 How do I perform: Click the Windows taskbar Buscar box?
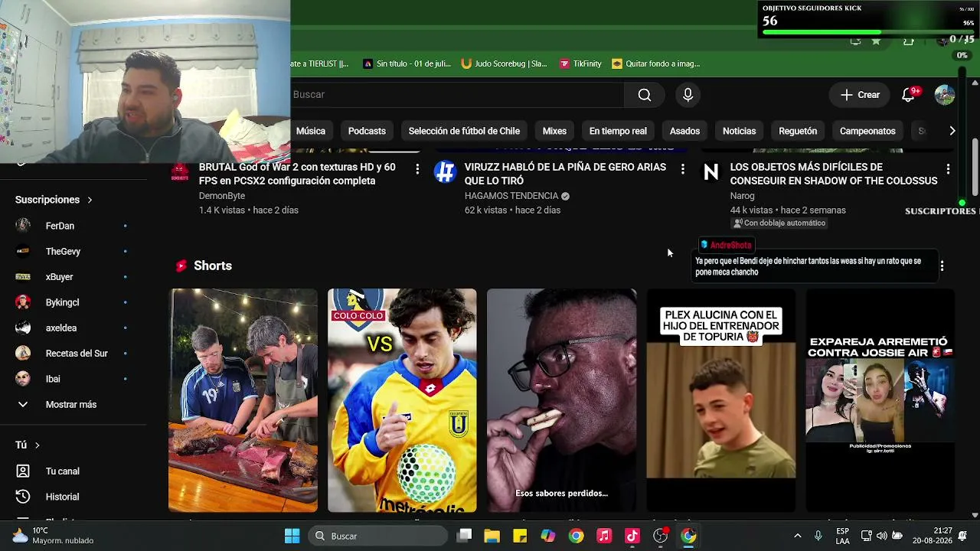click(378, 536)
